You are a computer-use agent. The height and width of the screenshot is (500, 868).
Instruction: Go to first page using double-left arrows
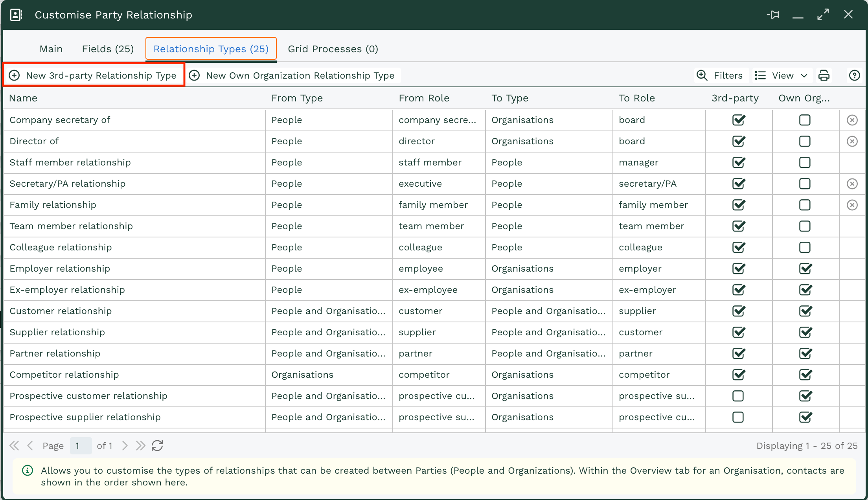(14, 445)
